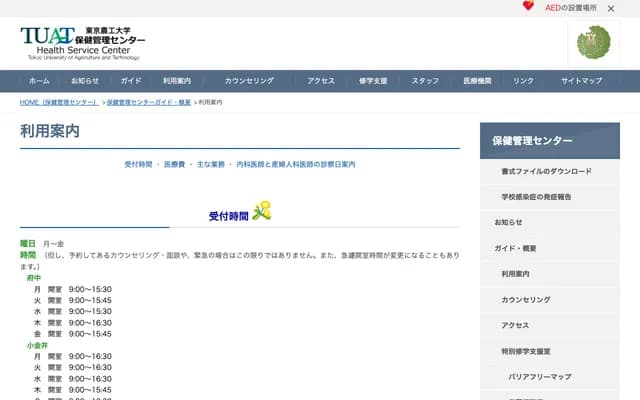Close the AED banner with the X
Viewport: 640px width, 400px height.
pos(611,9)
